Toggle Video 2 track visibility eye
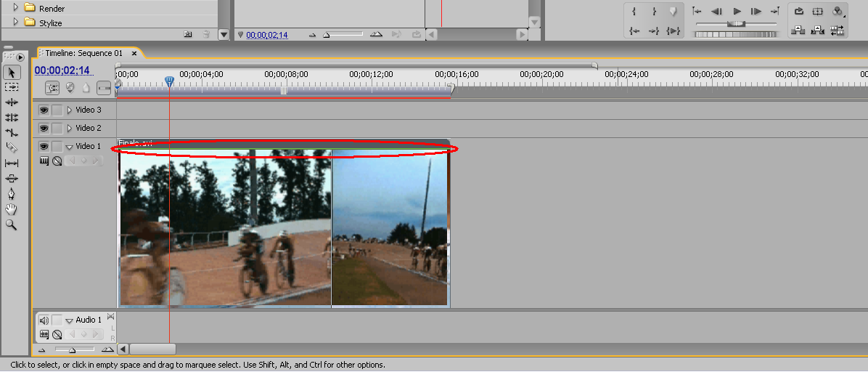Screen dimensions: 868x372 pyautogui.click(x=44, y=129)
